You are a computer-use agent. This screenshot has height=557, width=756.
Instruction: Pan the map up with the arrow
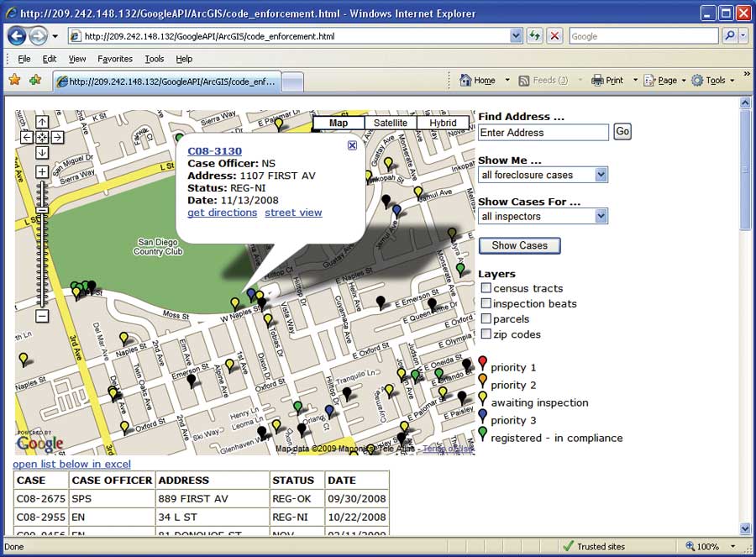pos(42,122)
